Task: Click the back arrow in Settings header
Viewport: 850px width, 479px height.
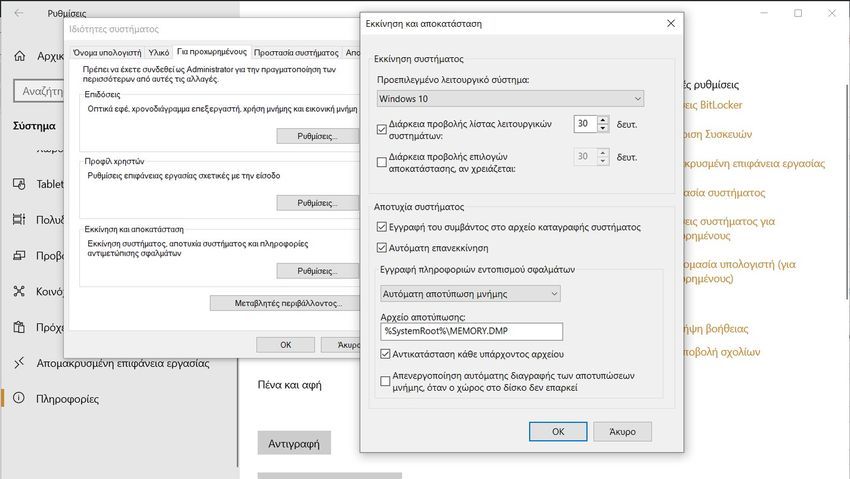Action: coord(21,14)
